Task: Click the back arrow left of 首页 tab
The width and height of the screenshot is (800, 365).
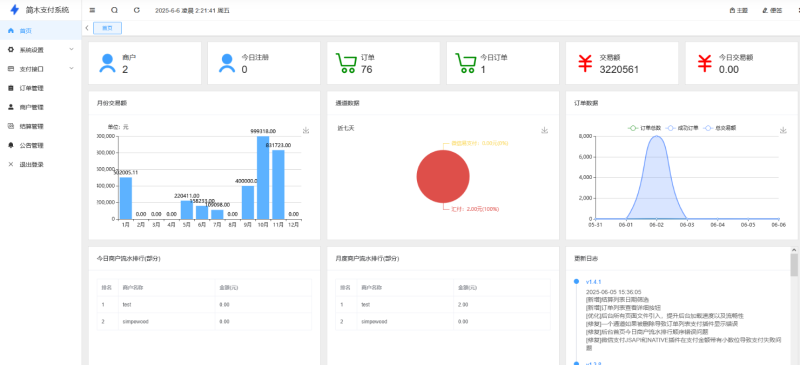Action: (87, 28)
